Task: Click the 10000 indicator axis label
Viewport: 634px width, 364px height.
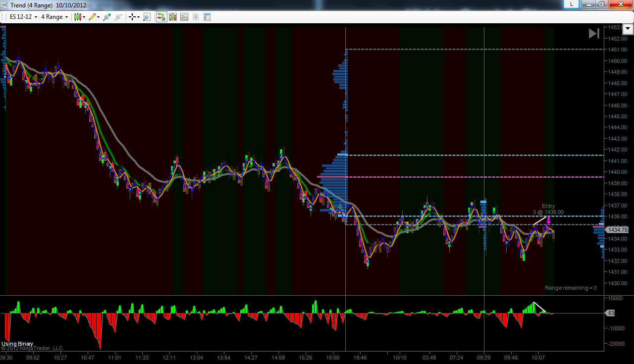Action: coord(615,298)
